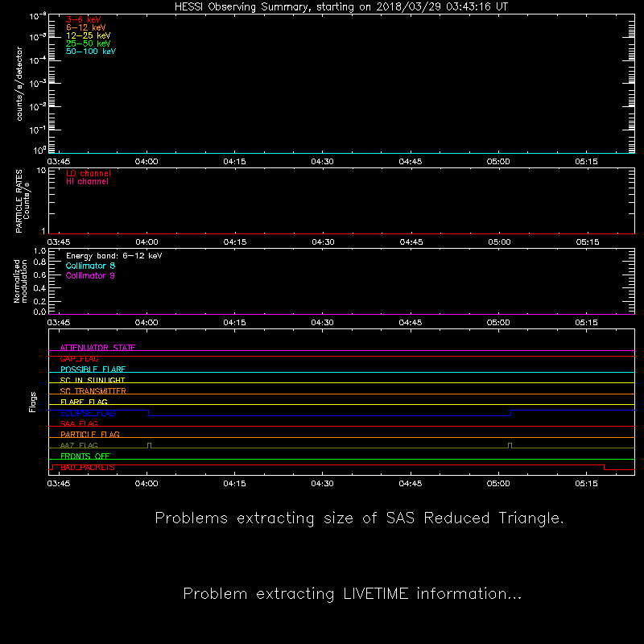The width and height of the screenshot is (644, 644).
Task: Click the AA7_FLAG pulse after 05:00
Action: click(x=510, y=446)
